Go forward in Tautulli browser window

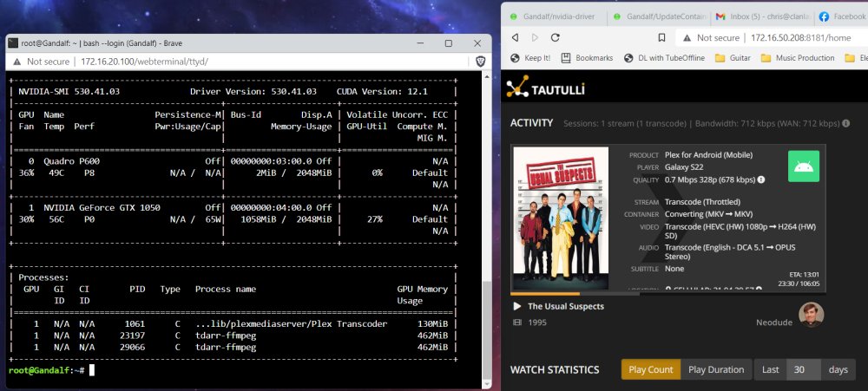tap(535, 37)
